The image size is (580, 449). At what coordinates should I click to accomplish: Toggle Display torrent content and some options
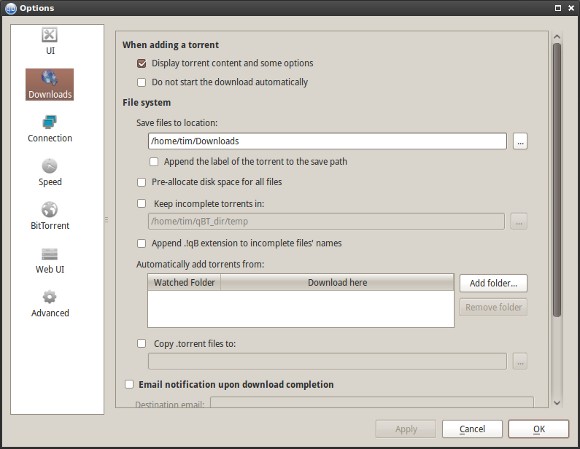click(141, 63)
